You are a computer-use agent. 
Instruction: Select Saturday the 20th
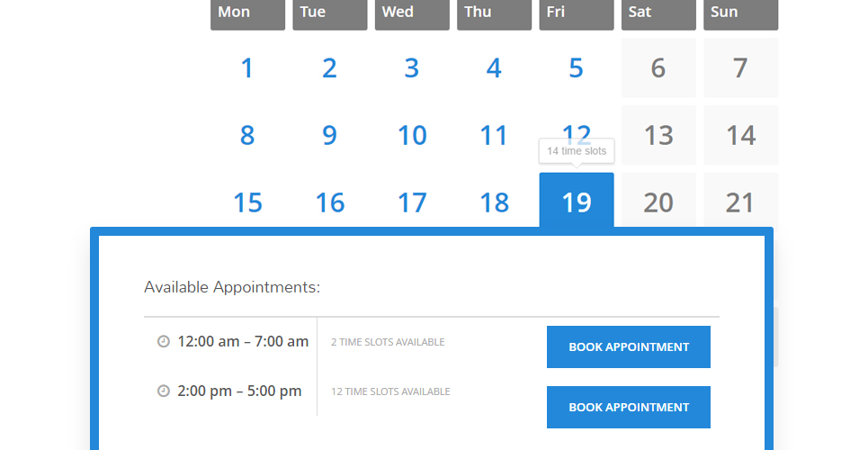658,201
